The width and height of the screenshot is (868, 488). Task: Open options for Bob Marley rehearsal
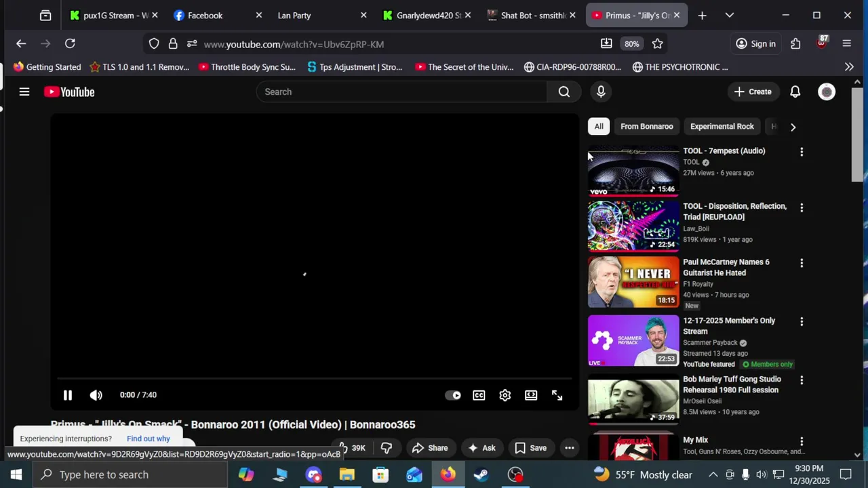point(802,380)
